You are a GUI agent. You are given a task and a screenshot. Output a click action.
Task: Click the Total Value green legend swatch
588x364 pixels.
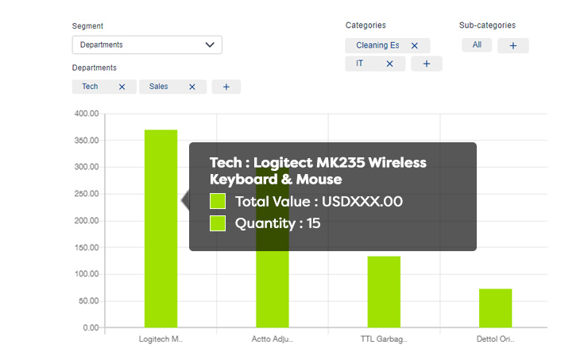pyautogui.click(x=218, y=201)
